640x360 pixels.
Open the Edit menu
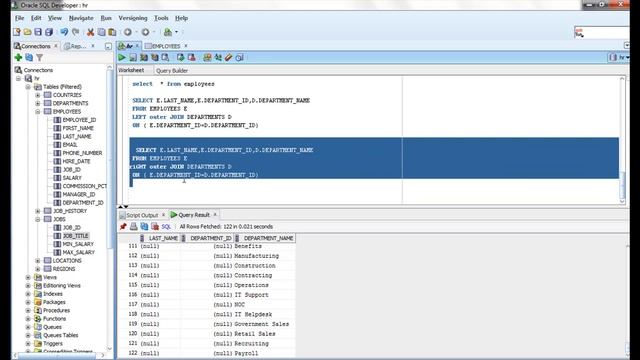36,18
